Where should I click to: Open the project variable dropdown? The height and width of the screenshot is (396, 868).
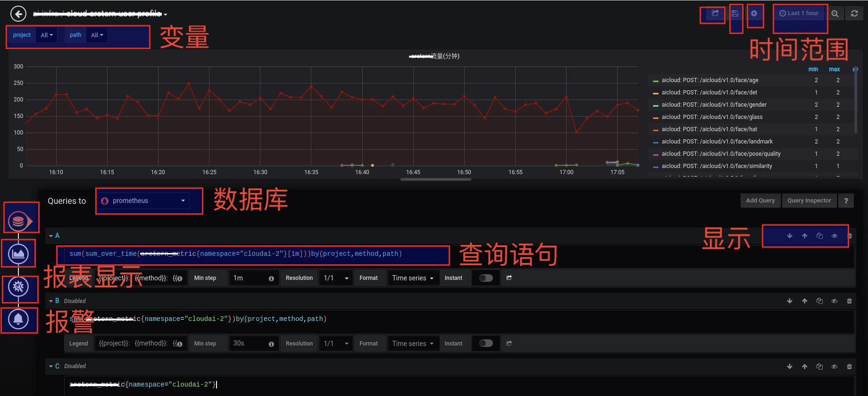pos(47,35)
